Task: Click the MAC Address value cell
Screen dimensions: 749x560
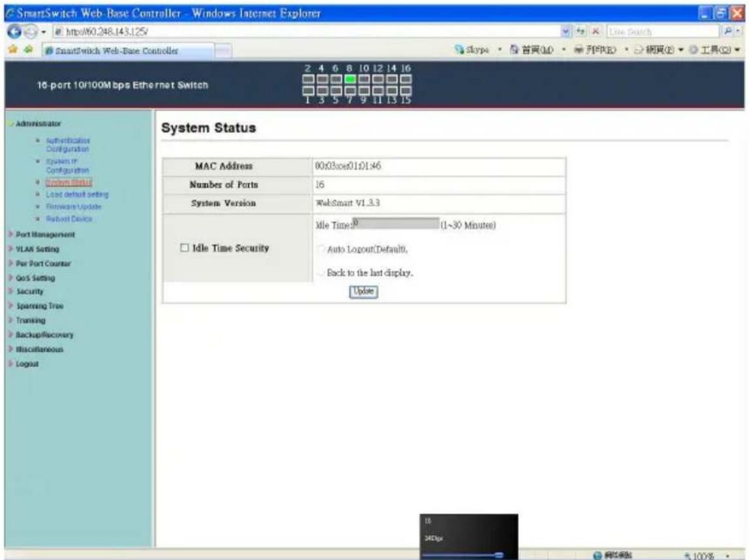Action: pos(438,166)
